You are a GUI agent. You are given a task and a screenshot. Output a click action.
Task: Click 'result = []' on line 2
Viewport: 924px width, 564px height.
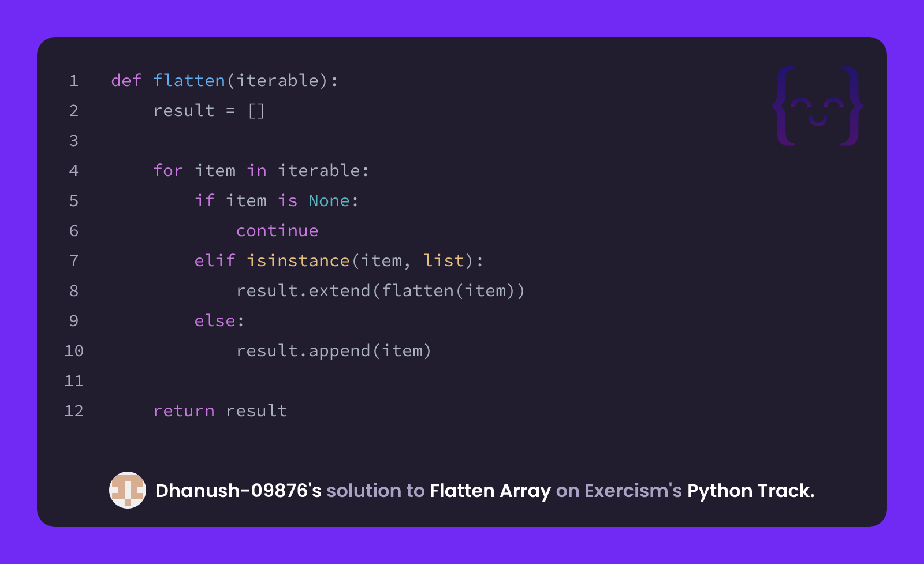point(209,110)
